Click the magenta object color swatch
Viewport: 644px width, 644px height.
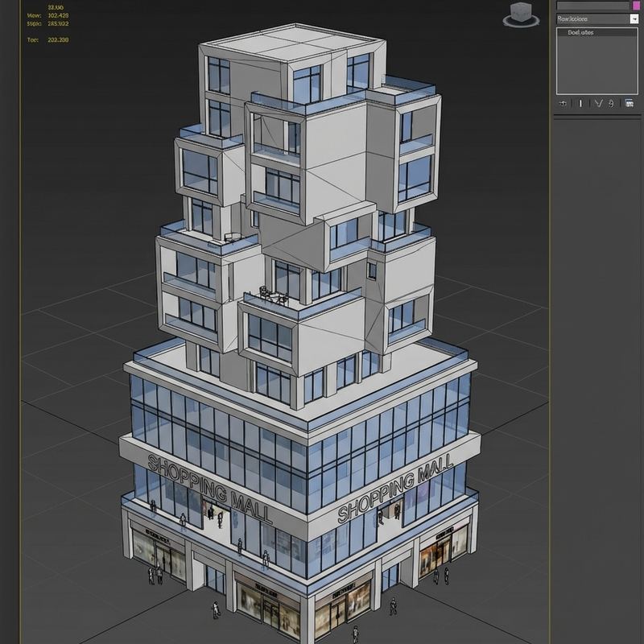tap(636, 5)
